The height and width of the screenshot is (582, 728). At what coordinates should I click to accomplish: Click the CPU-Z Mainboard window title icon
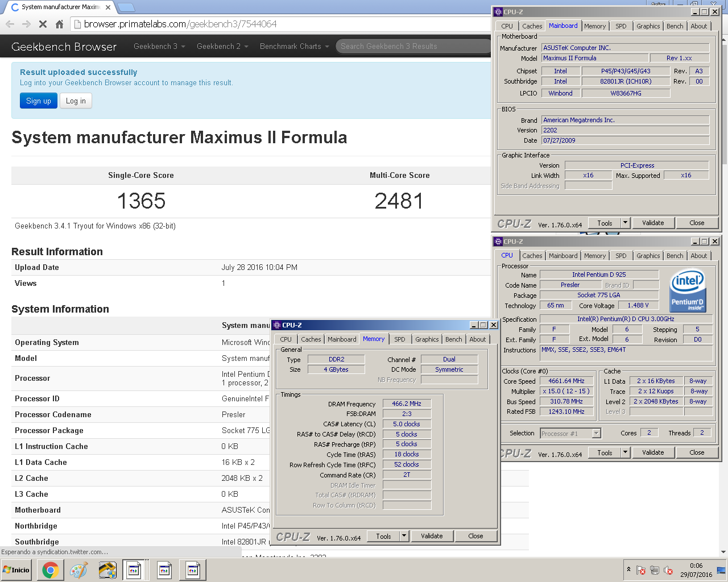point(498,11)
